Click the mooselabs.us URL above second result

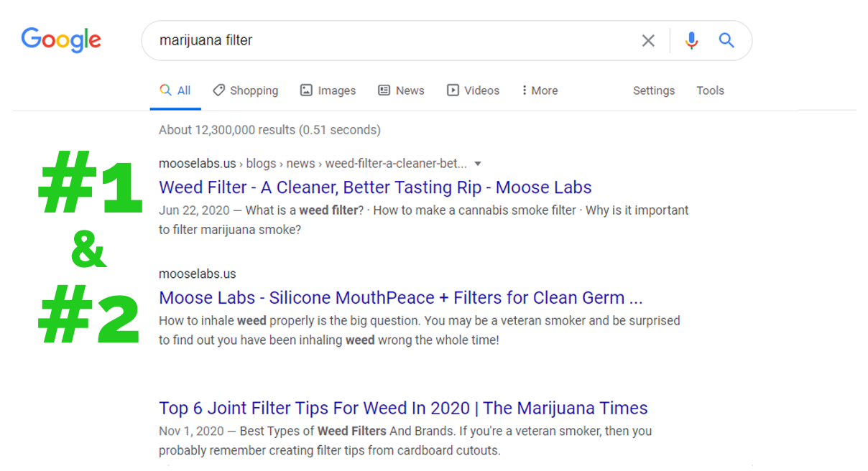(x=198, y=274)
